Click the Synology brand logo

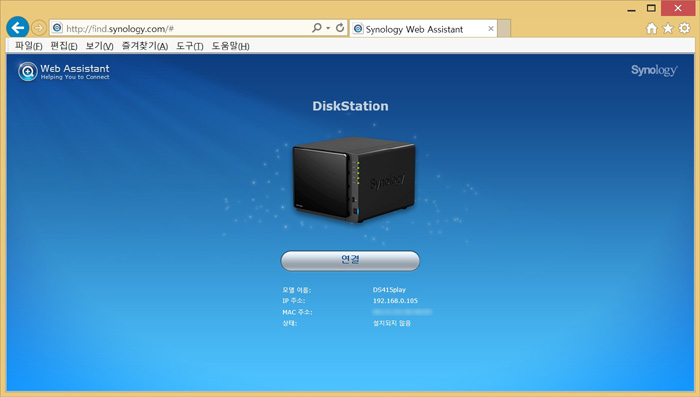[654, 70]
